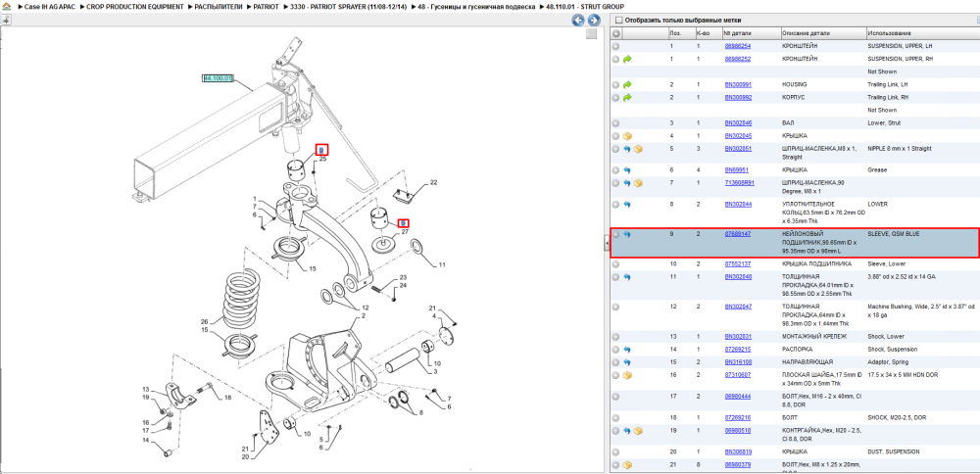Viewport: 980px width, 474px height.
Task: Click the blue arrow icon in the BN302044 row
Action: 627,205
